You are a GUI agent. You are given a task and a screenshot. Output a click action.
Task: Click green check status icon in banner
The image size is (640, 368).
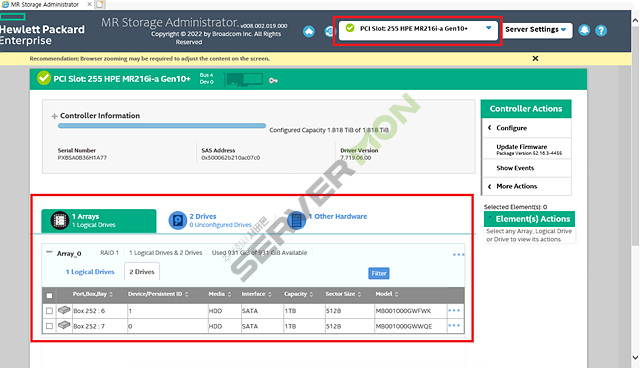44,78
